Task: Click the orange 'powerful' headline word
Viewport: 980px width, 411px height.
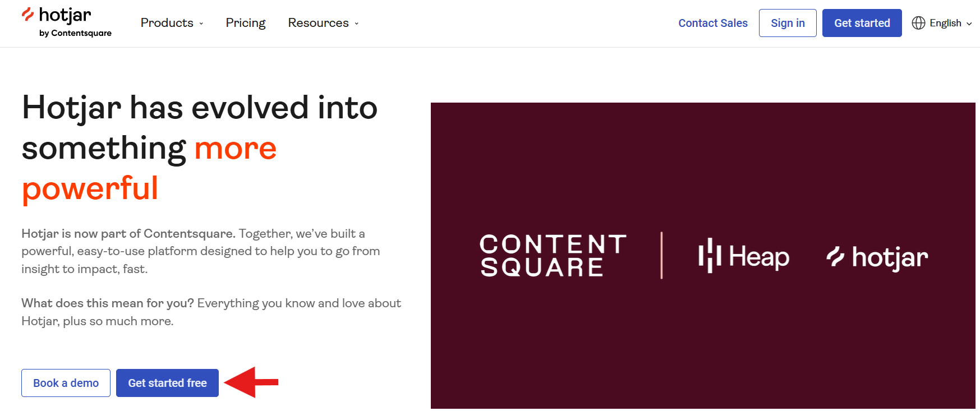Action: click(90, 188)
